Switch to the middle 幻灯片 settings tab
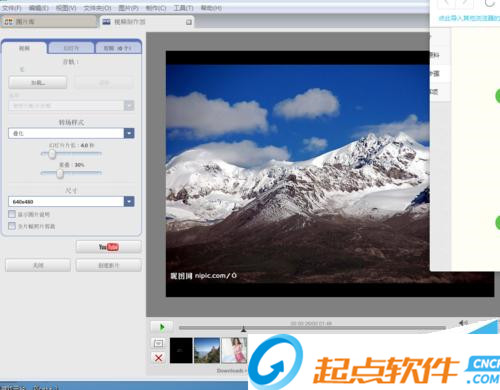This screenshot has height=390, width=500. click(71, 48)
